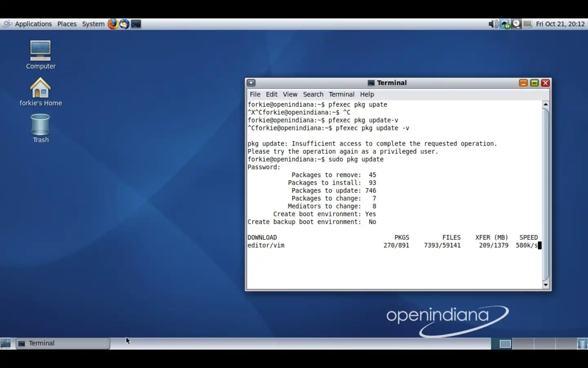Click the '209/1379' transfer value
588x368 pixels.
494,245
